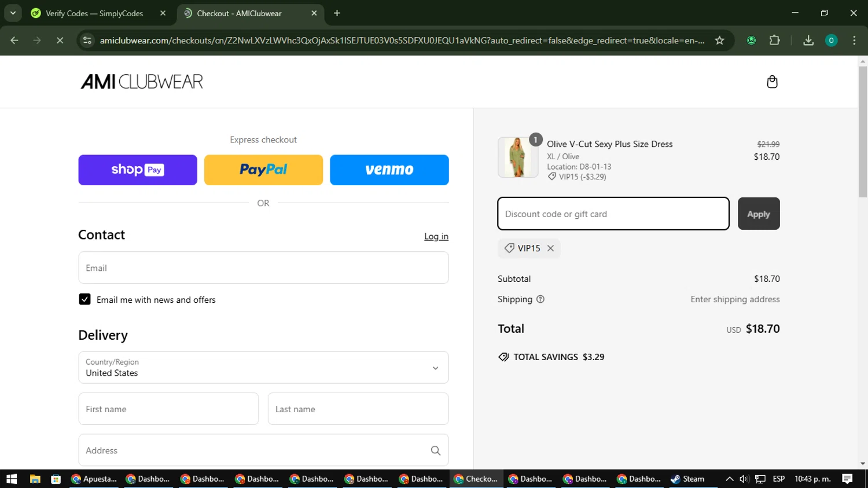Focus the Email input field
868x488 pixels.
(263, 267)
